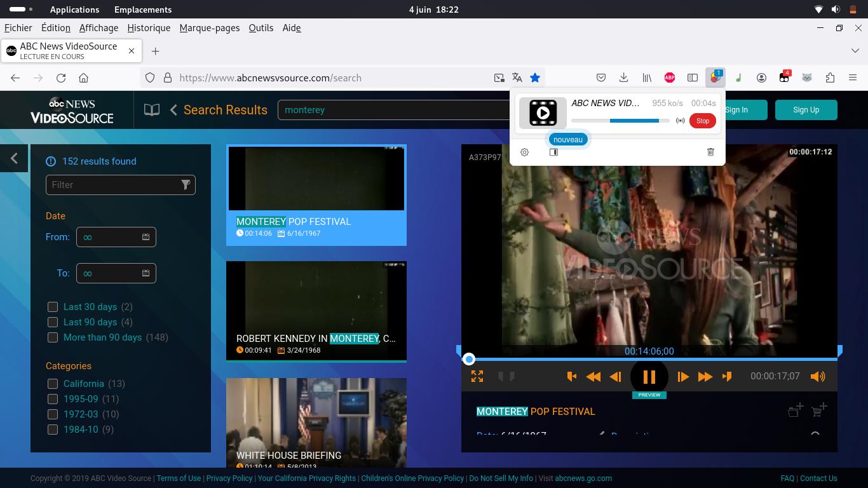Screen dimensions: 868x488
Task: Enable the Last 30 days checkbox
Action: pos(53,307)
